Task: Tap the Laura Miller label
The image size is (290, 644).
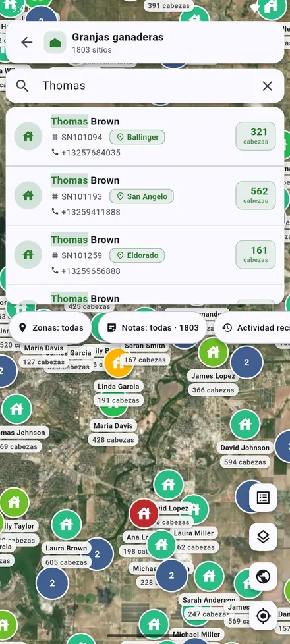Action: tap(194, 533)
